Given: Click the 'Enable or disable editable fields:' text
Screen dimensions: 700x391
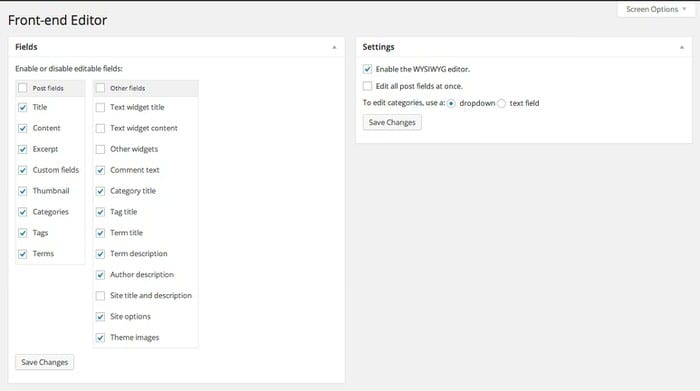Looking at the screenshot, I should coord(69,68).
